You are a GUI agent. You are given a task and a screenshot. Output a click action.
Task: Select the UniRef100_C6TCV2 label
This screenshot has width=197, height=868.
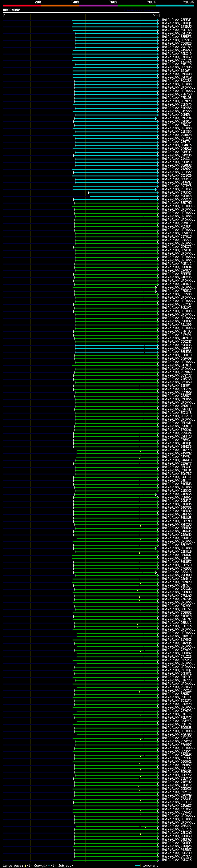176,172
